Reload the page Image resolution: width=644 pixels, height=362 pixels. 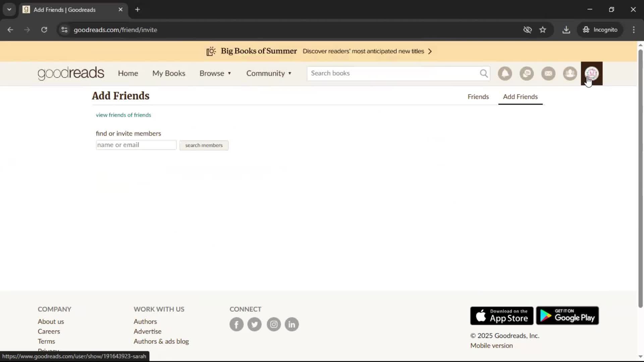[44, 30]
